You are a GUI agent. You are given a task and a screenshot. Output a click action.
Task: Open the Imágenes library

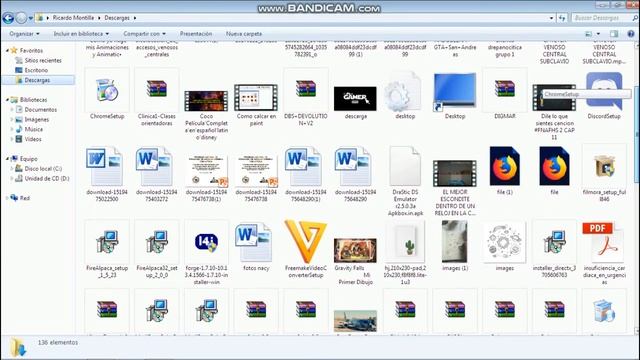36,120
